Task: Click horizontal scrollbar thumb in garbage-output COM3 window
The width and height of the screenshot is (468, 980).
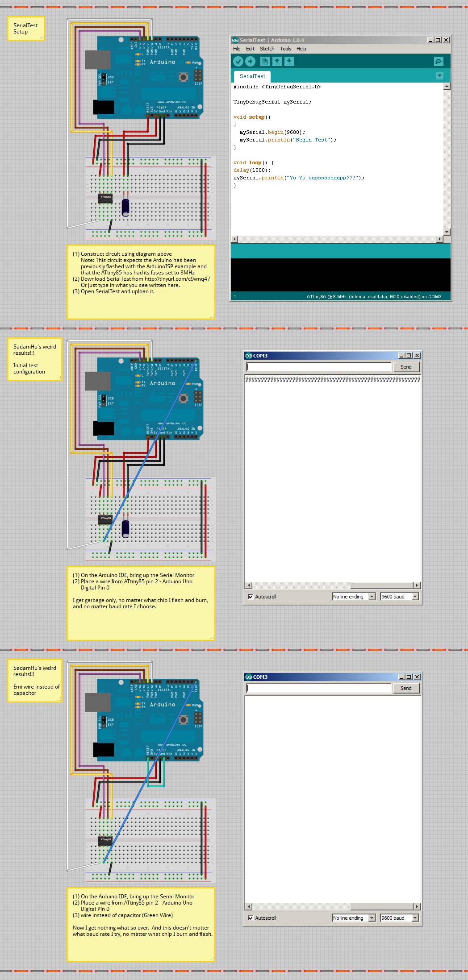Action: 382,586
